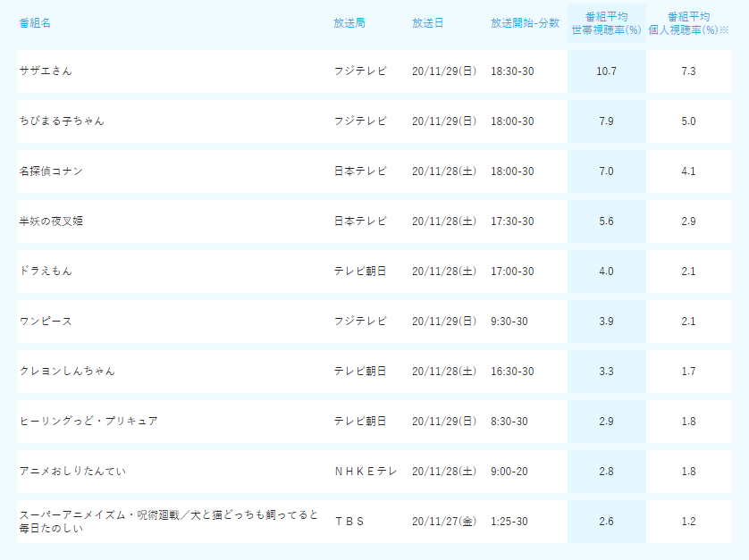
Task: Click 1.8 individual rating in おしりたんてい row
Action: click(688, 472)
